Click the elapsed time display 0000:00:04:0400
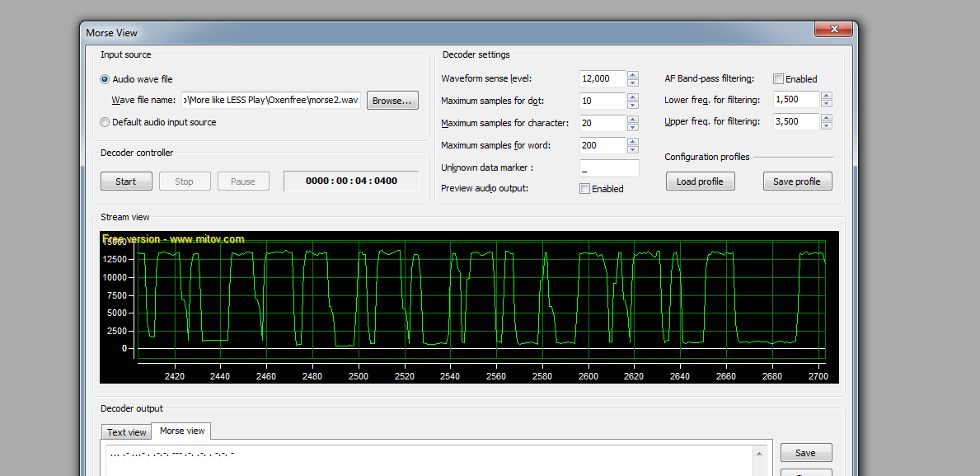 351,181
